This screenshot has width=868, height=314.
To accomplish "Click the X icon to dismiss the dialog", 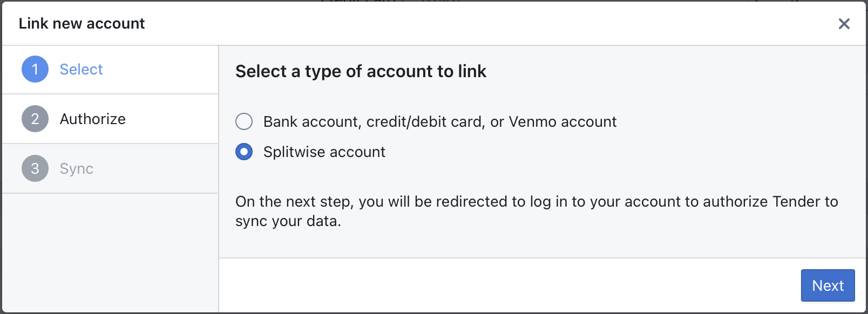I will tap(844, 24).
